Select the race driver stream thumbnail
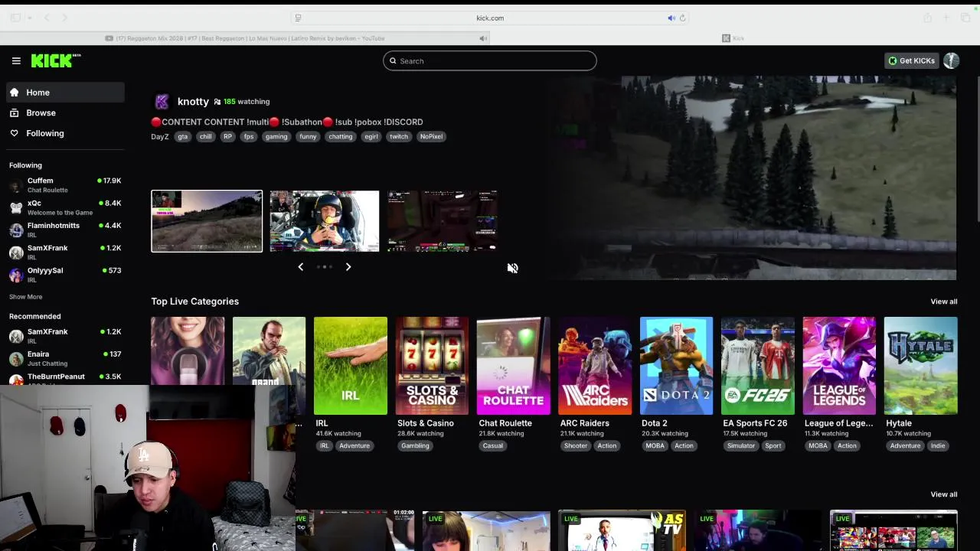Viewport: 980px width, 551px height. click(x=324, y=221)
